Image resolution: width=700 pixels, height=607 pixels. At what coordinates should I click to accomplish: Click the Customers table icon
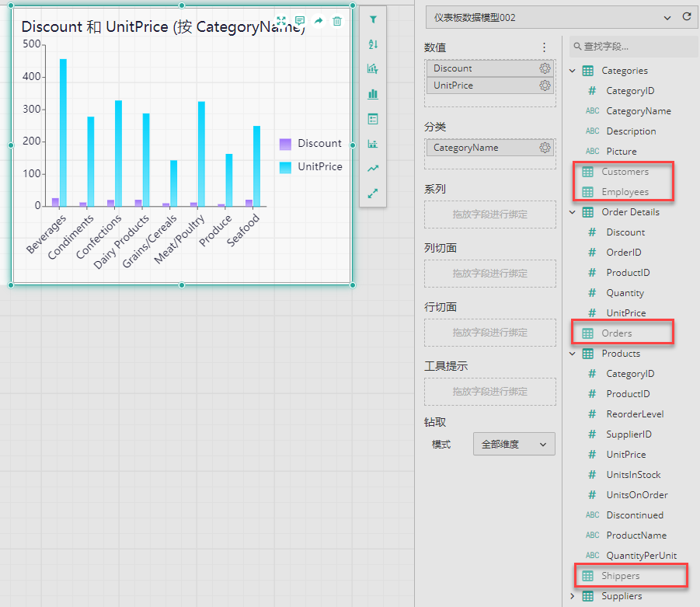[588, 172]
